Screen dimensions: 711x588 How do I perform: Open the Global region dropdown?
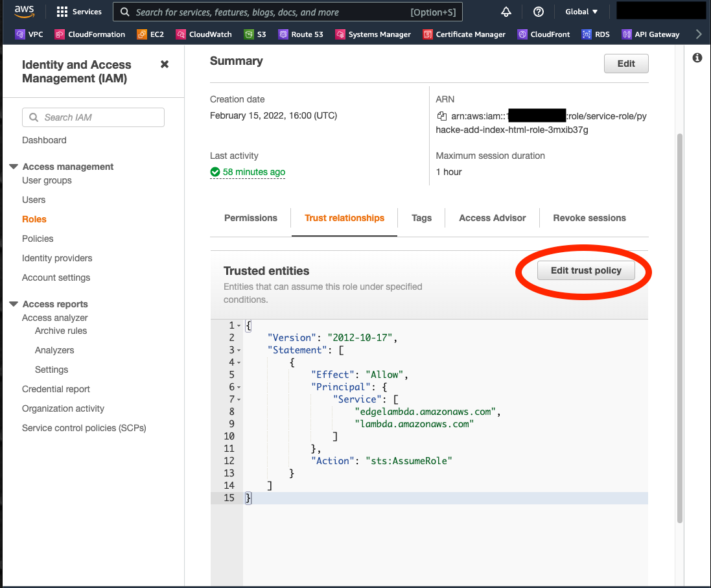coord(581,12)
